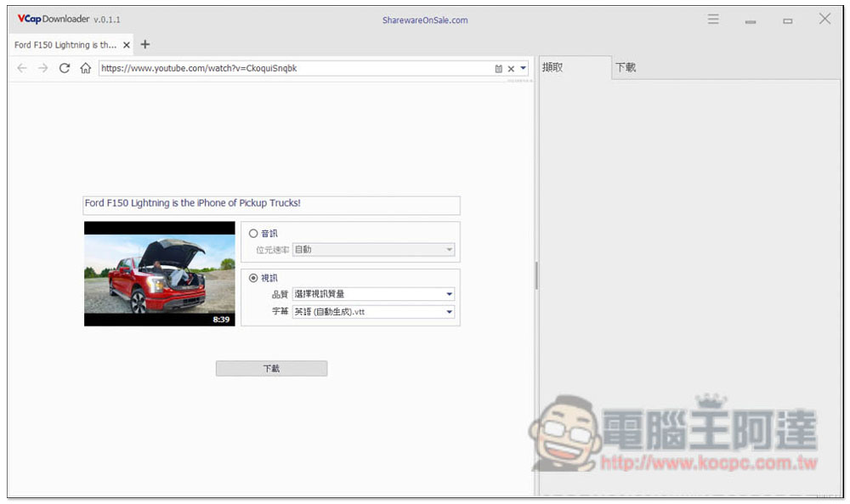Select the 音訊 audio radio button
Viewport: 850px width, 504px height.
[253, 234]
